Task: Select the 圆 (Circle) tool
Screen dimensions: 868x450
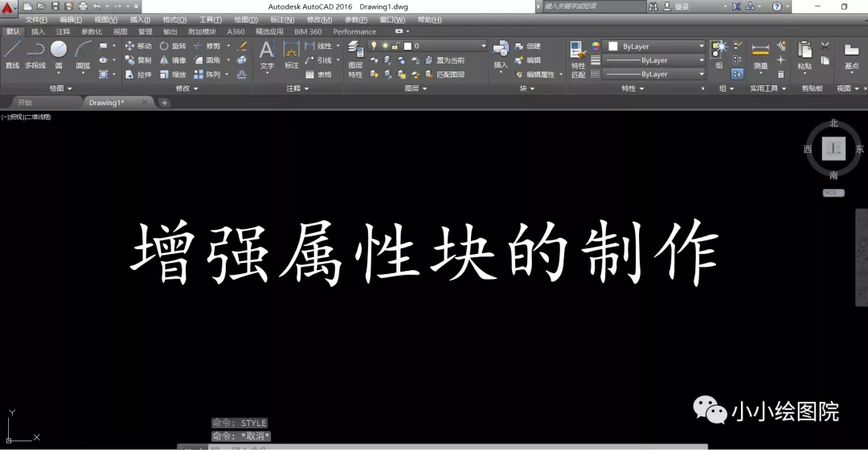Action: [x=59, y=55]
